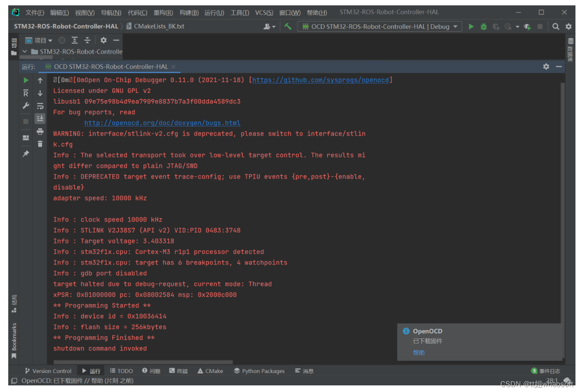The image size is (580, 392).
Task: Hide the project panel with minus icon
Action: tap(116, 40)
